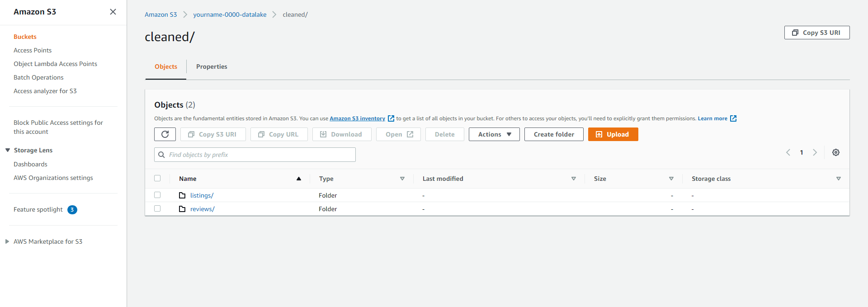Click the Create folder button

[554, 134]
